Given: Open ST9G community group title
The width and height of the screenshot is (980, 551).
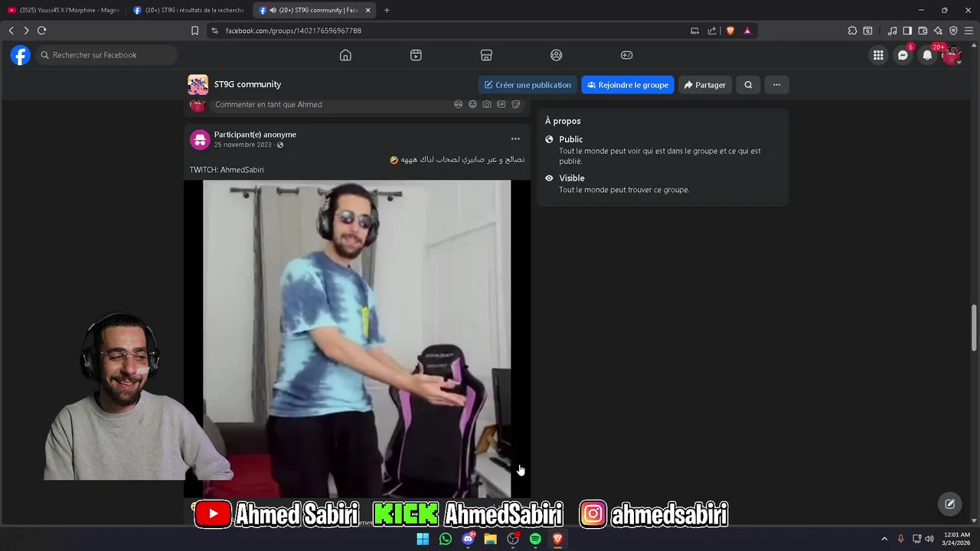Looking at the screenshot, I should (x=247, y=84).
